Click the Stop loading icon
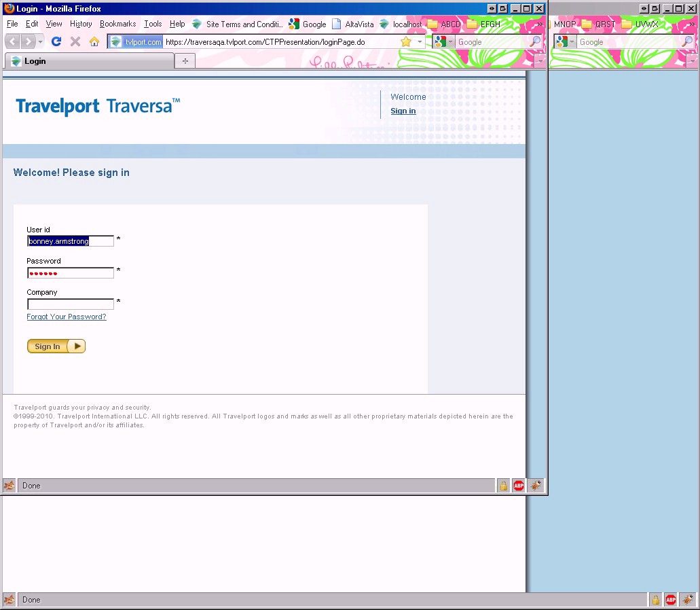The height and width of the screenshot is (610, 700). click(75, 41)
